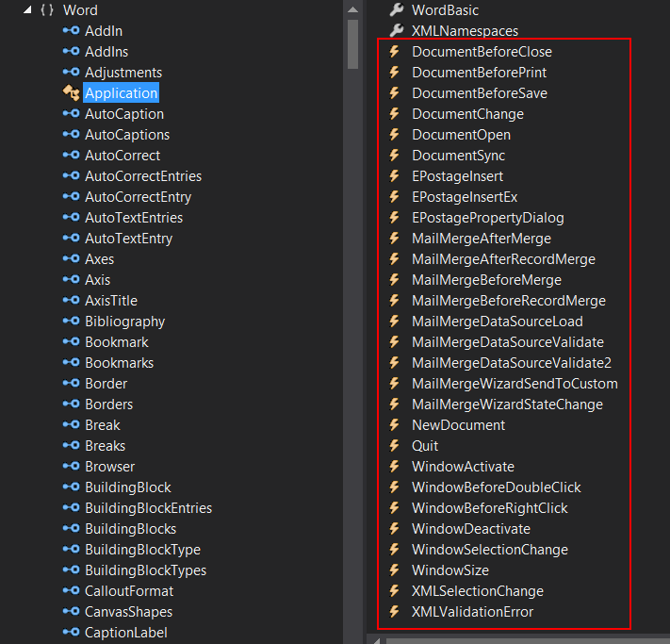Click the BuildingBlock interface icon
This screenshot has height=644, width=670.
tap(71, 487)
